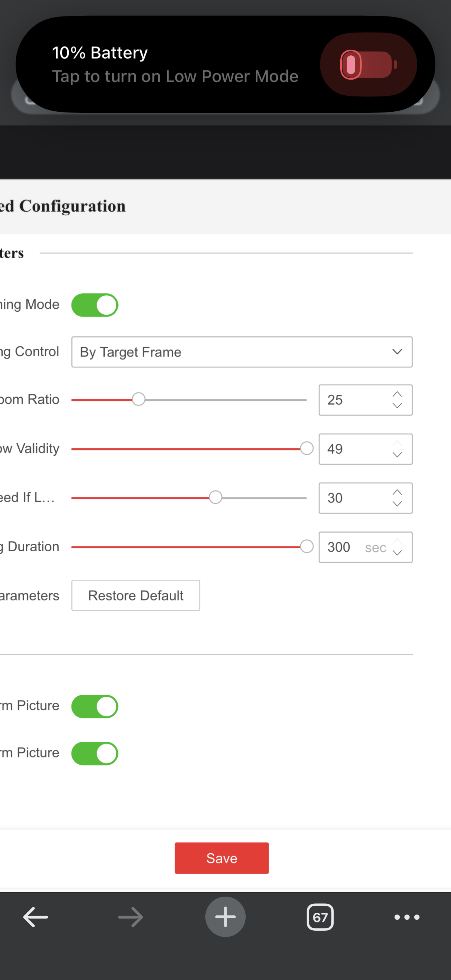Disable the first Picture toggle
The height and width of the screenshot is (980, 451).
pyautogui.click(x=95, y=706)
